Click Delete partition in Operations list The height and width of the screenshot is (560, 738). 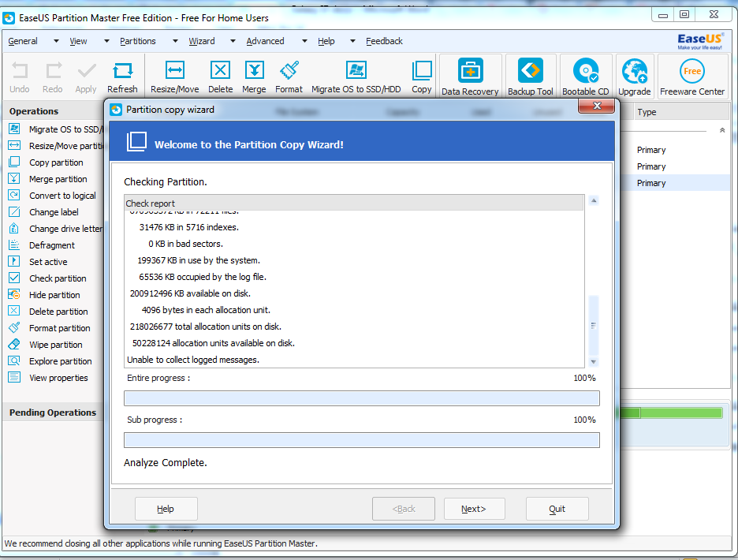point(58,312)
